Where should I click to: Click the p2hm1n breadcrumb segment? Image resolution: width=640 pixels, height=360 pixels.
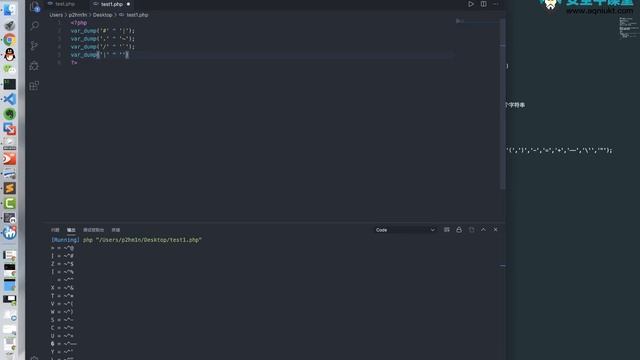click(78, 15)
